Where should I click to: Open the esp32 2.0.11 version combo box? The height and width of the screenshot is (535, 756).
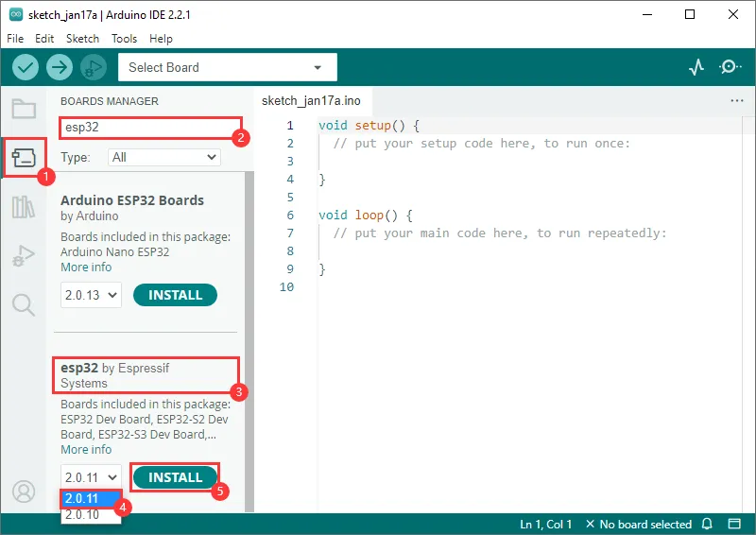[91, 477]
